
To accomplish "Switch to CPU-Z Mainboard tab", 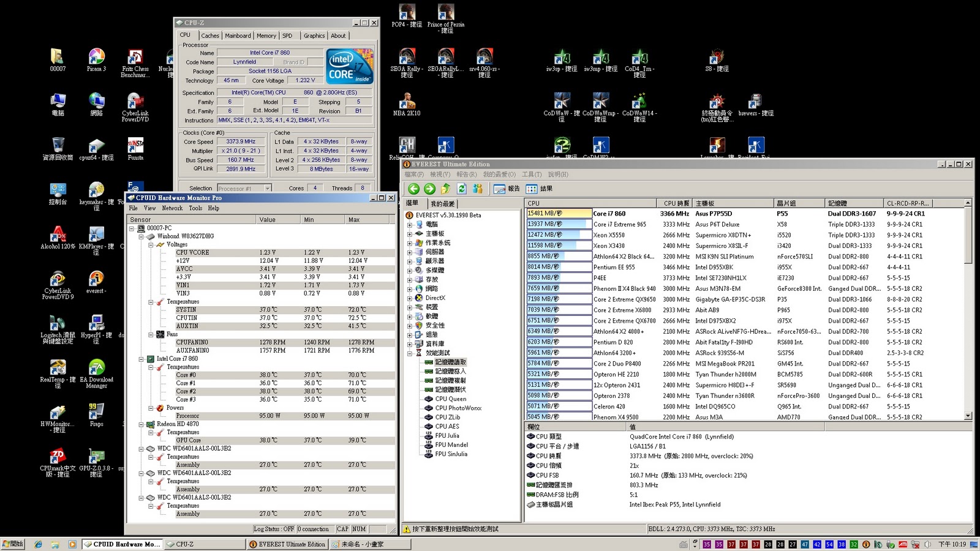I will point(238,36).
